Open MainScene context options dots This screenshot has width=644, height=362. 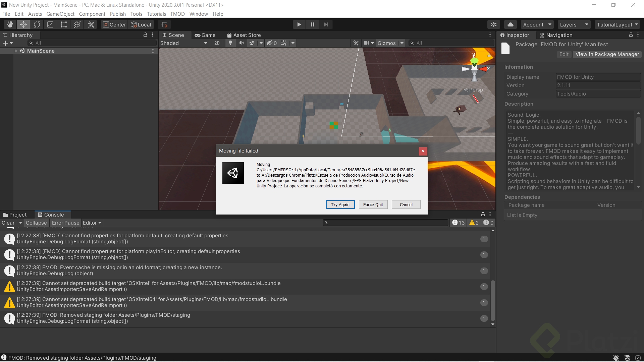[x=153, y=51]
